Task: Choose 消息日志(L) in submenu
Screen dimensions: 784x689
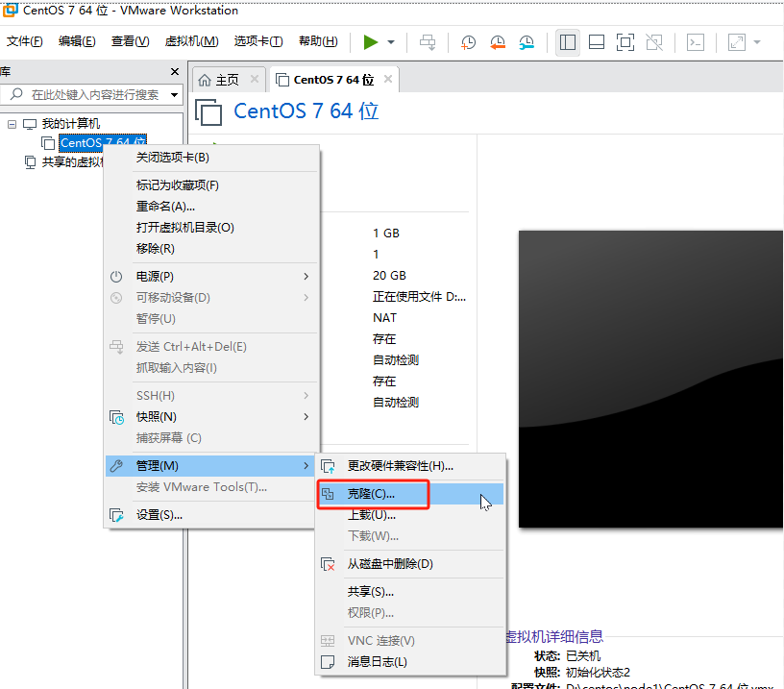Action: point(410,662)
